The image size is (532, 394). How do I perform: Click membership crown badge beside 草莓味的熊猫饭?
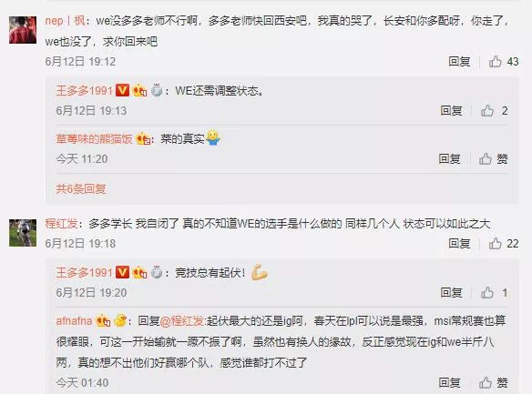143,138
